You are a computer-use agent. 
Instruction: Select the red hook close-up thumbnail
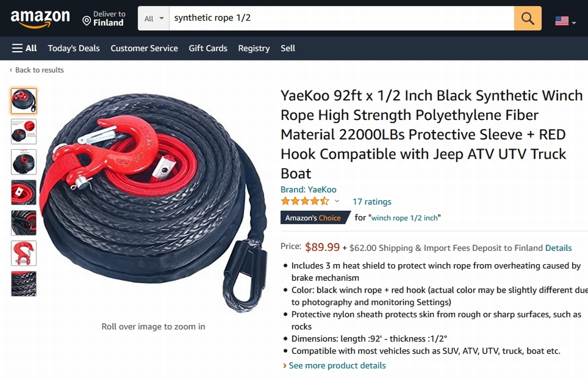point(24,253)
